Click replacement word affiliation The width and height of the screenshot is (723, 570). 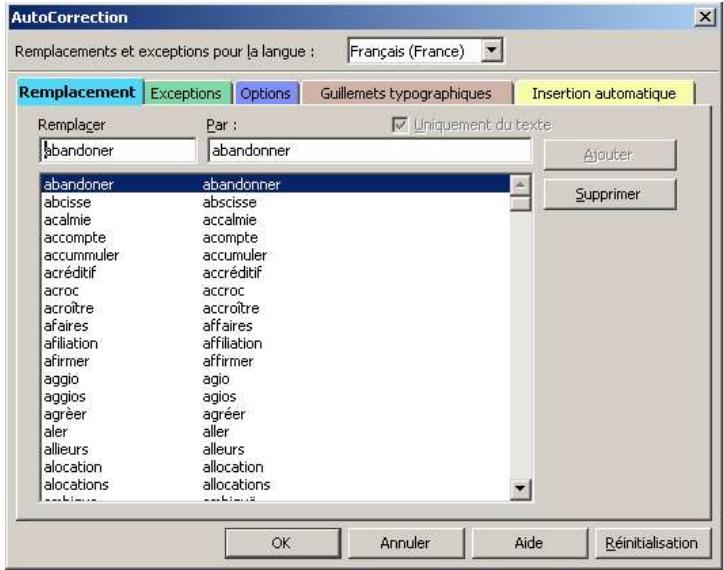tap(232, 343)
